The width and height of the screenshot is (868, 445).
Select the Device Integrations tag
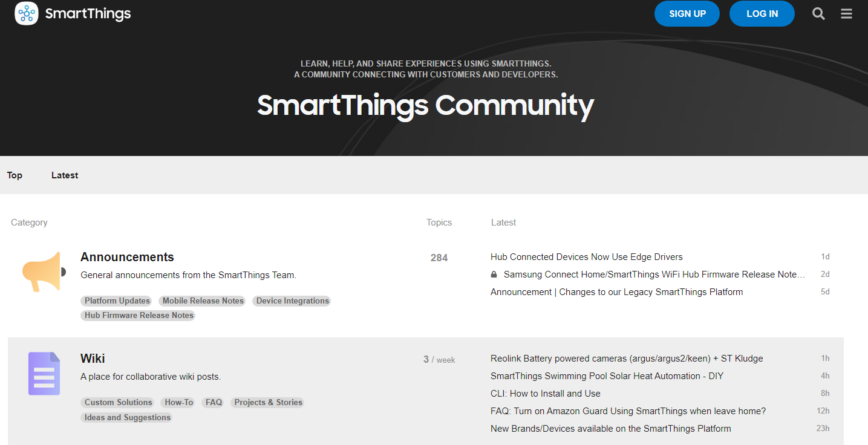pos(293,300)
